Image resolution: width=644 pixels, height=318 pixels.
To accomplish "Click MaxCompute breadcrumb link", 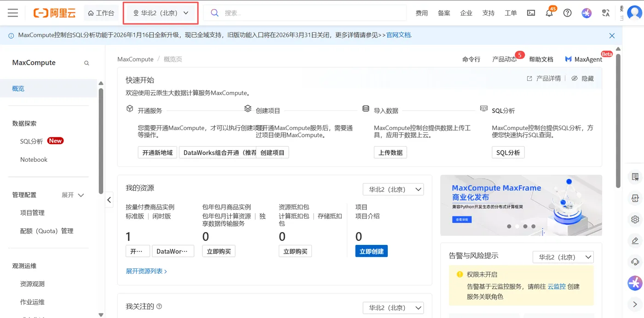I will [135, 59].
